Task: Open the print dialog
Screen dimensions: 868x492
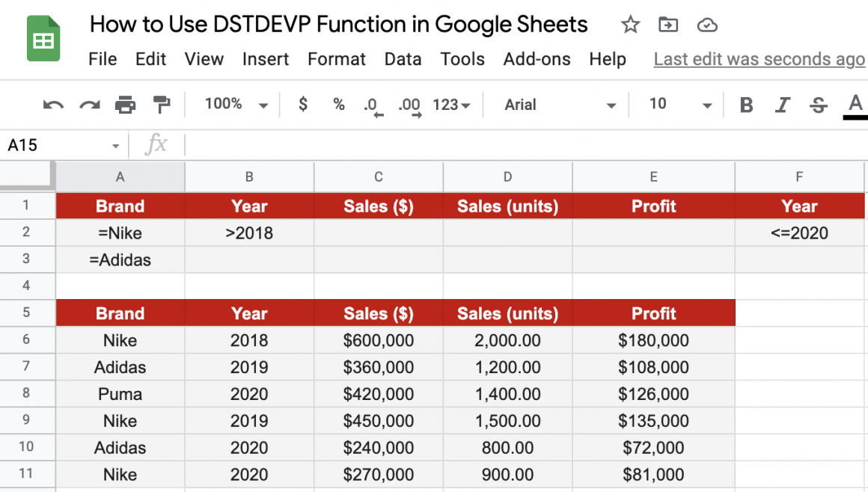Action: (126, 104)
